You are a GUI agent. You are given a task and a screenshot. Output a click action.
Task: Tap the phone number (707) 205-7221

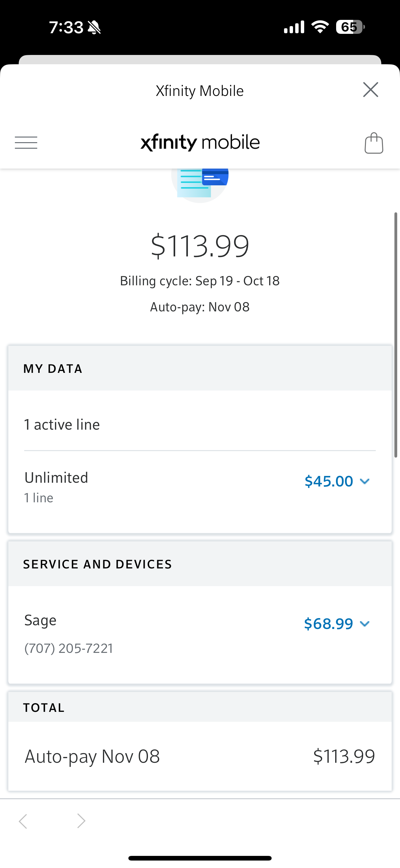point(69,648)
